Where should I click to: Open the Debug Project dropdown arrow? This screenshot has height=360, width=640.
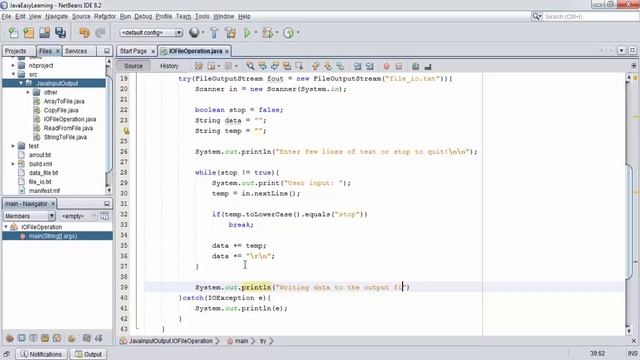pos(277,33)
